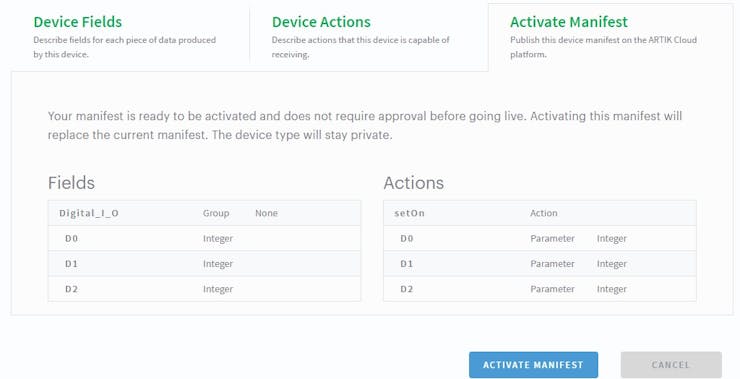Image resolution: width=740 pixels, height=379 pixels.
Task: Select the D0 parameter row in Actions
Action: pyautogui.click(x=540, y=238)
